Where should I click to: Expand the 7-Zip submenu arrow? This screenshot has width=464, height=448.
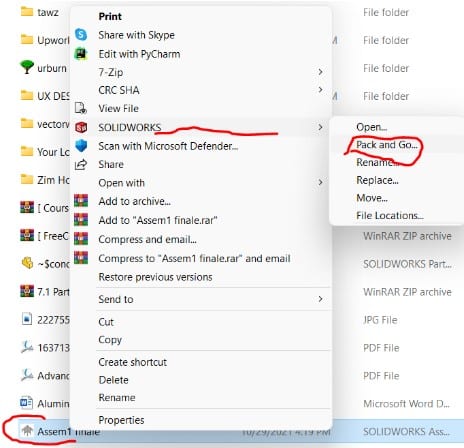point(320,72)
